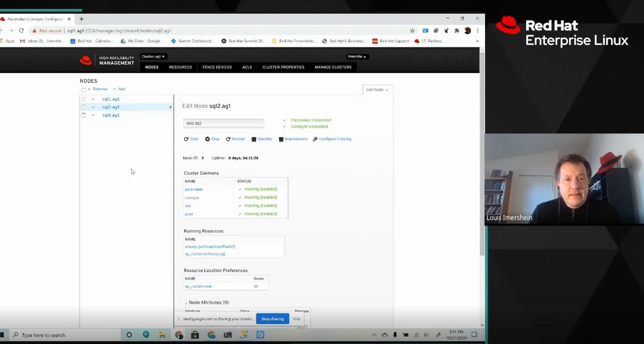644x344 pixels.
Task: Expand the Edit Node dropdown
Action: tap(377, 90)
